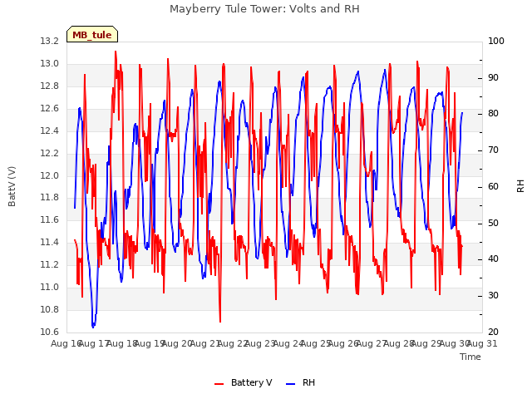Screen dimensions: 532x399
Task: Click the RH right axis label
Action: click(520, 186)
